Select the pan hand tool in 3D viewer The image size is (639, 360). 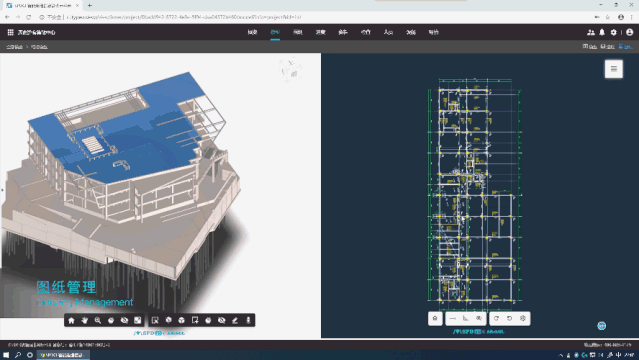85,320
